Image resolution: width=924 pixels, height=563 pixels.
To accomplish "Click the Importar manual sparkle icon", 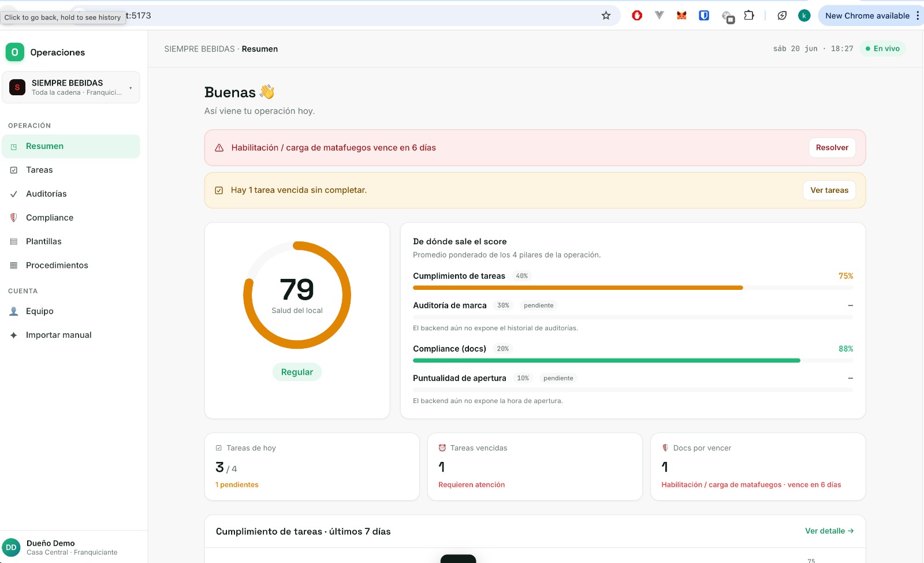I will coord(14,335).
